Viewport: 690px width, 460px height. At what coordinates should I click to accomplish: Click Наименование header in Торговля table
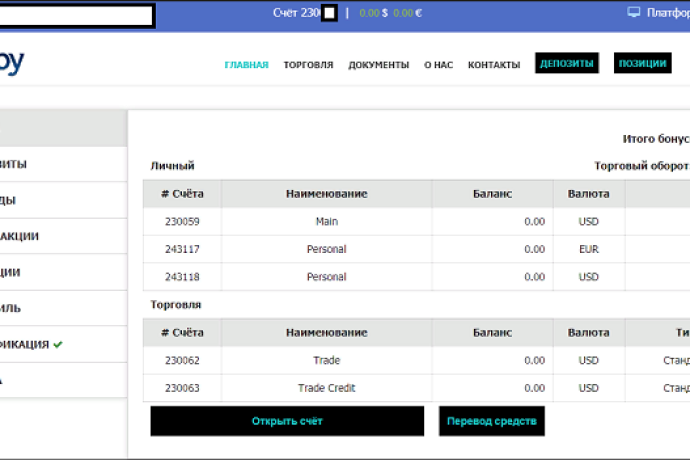point(327,333)
